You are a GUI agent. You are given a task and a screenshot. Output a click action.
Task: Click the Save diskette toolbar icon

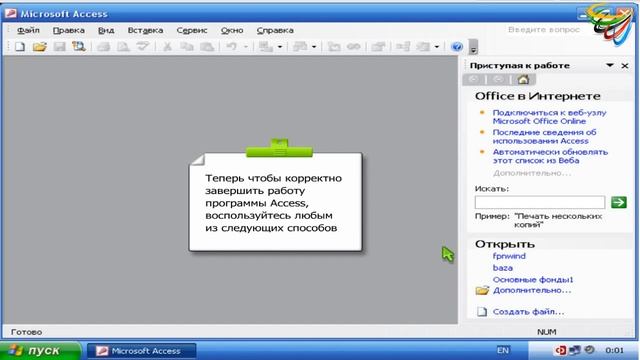point(60,47)
